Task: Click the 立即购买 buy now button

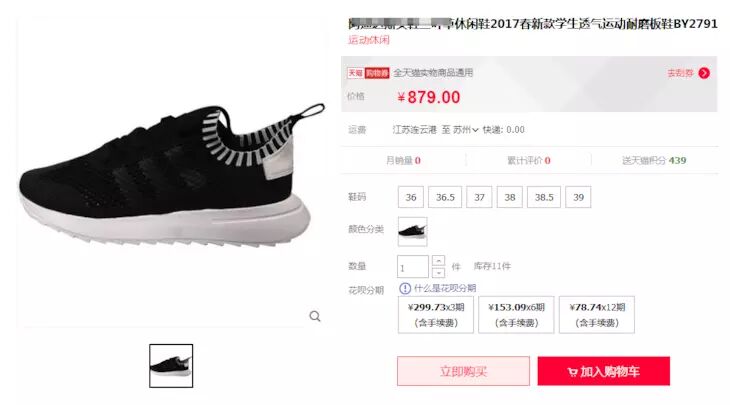Action: (x=463, y=371)
